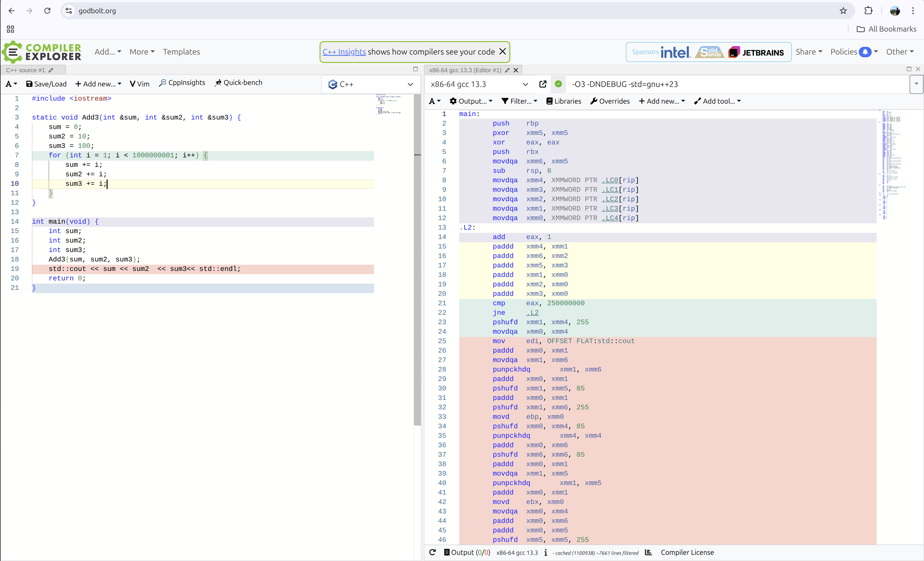The image size is (924, 561).
Task: Pop out the compiler pane to new window
Action: [543, 84]
